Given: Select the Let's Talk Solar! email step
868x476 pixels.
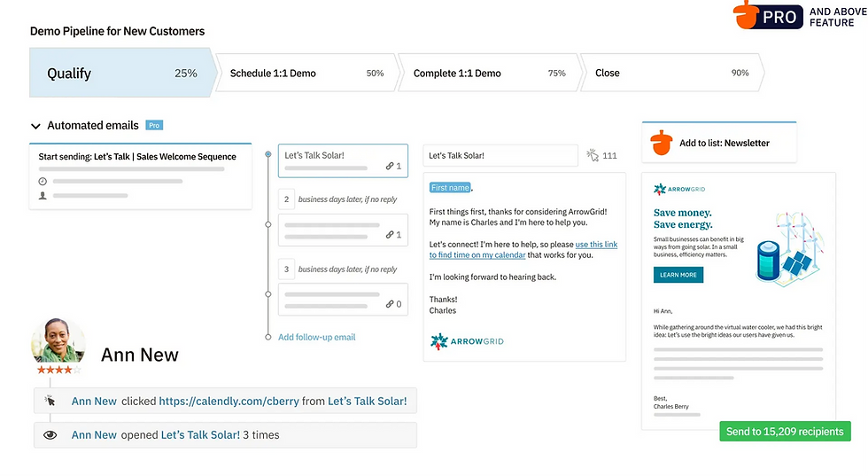Looking at the screenshot, I should pos(344,160).
